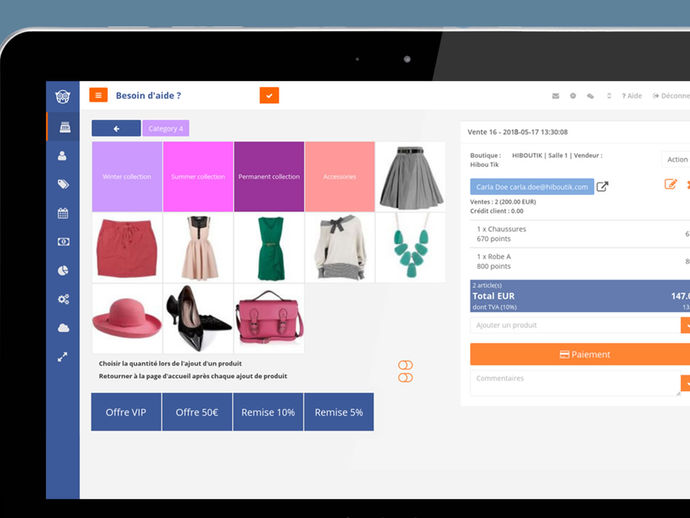The height and width of the screenshot is (518, 690).
Task: Click the orange checkmark button
Action: point(269,96)
